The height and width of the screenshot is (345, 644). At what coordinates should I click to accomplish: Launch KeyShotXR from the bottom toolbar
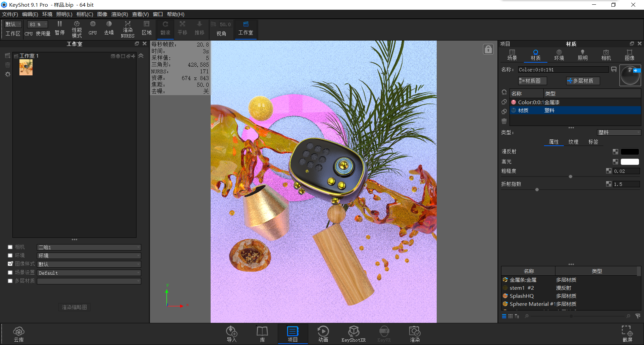(x=354, y=333)
